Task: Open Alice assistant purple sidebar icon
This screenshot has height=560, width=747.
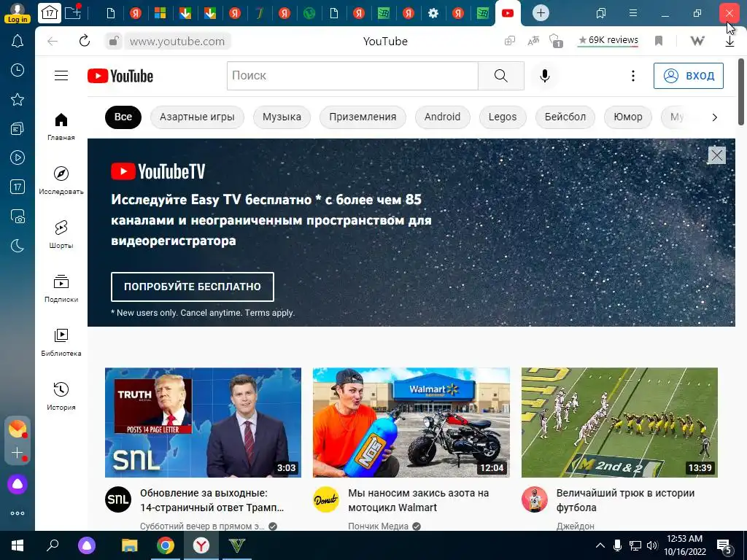Action: coord(18,484)
